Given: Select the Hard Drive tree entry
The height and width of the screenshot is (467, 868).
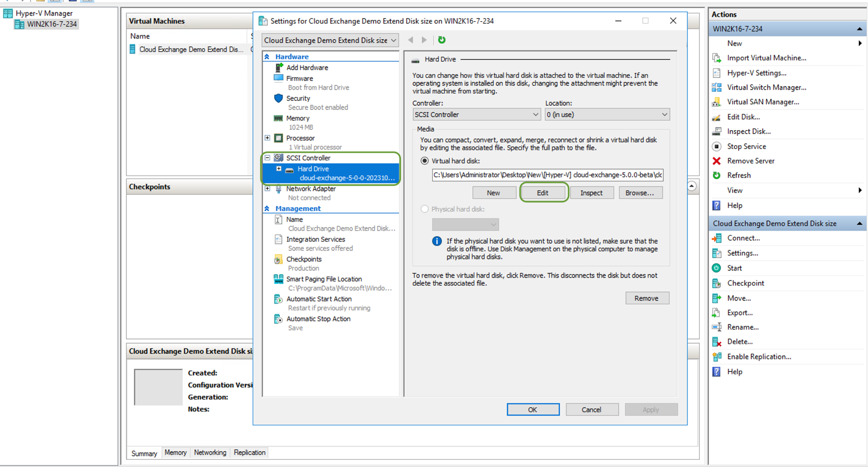Looking at the screenshot, I should click(x=331, y=173).
